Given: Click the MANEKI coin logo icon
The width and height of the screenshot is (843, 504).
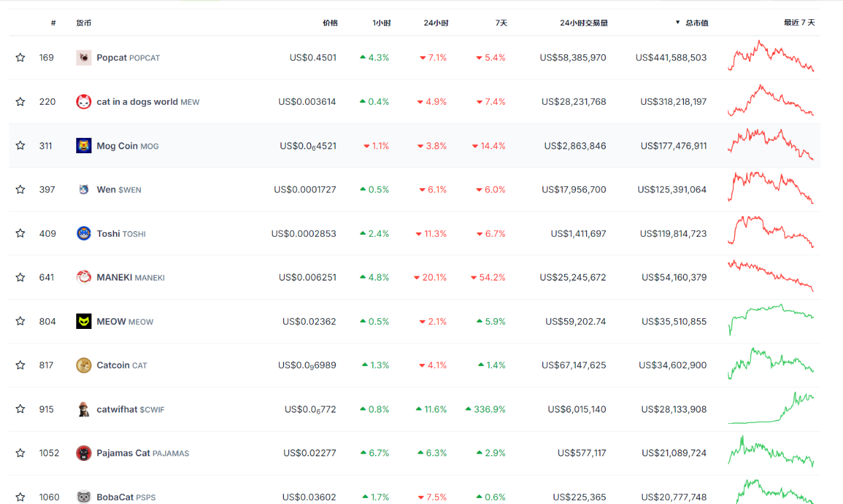Looking at the screenshot, I should pos(84,277).
